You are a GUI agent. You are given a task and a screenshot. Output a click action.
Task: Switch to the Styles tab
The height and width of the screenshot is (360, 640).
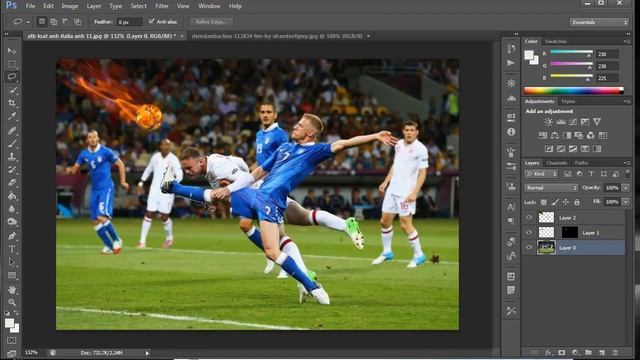point(568,101)
